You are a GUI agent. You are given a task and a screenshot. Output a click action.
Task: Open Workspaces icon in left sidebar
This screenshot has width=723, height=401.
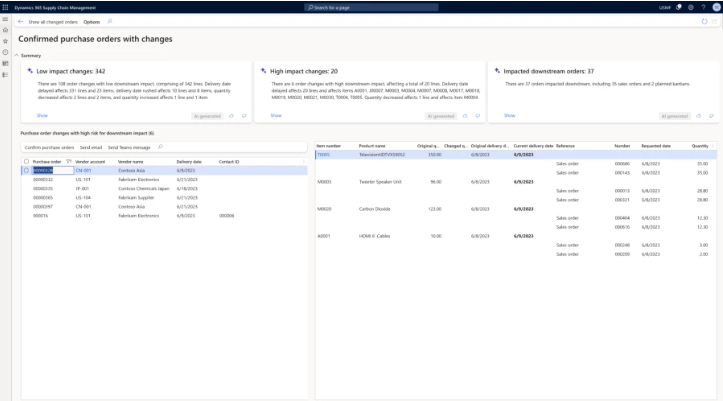click(x=6, y=63)
